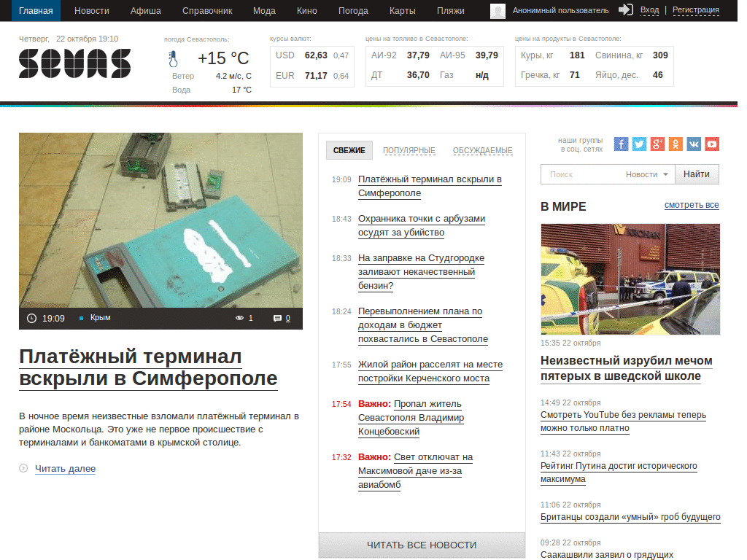747x560 pixels.
Task: Open the Odnoklassniki group icon
Action: coord(676,144)
